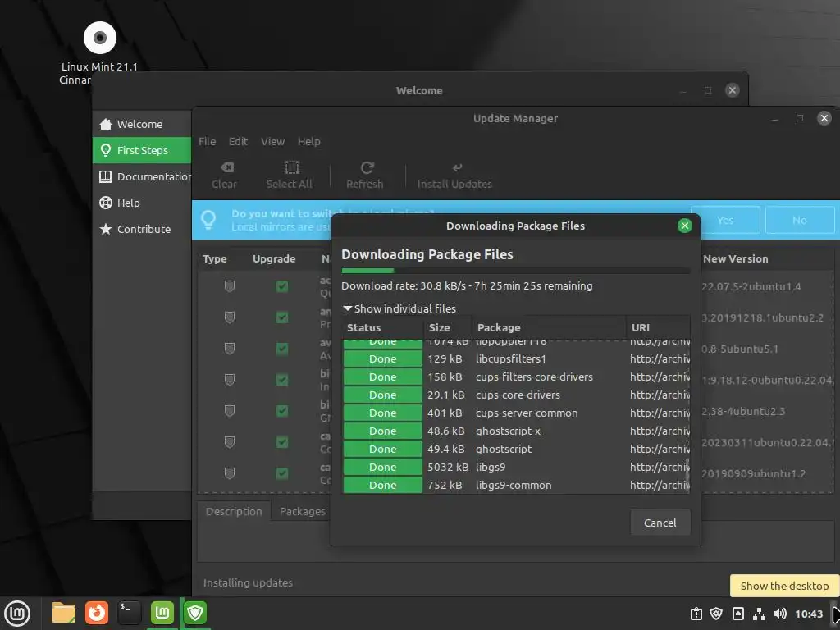Open the Help menu in Update Manager

click(308, 141)
